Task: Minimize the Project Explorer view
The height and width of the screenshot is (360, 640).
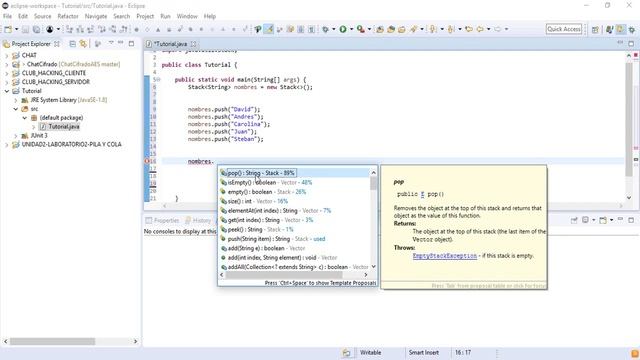Action: point(120,43)
